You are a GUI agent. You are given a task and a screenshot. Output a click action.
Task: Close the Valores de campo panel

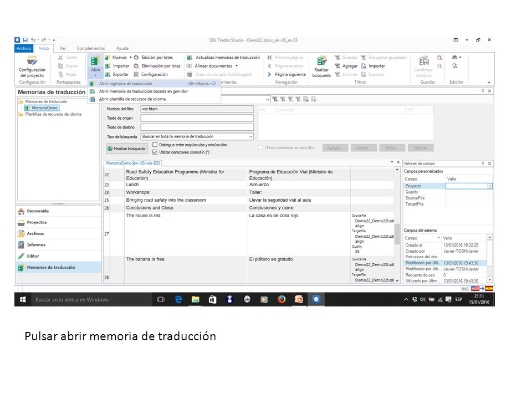(489, 163)
